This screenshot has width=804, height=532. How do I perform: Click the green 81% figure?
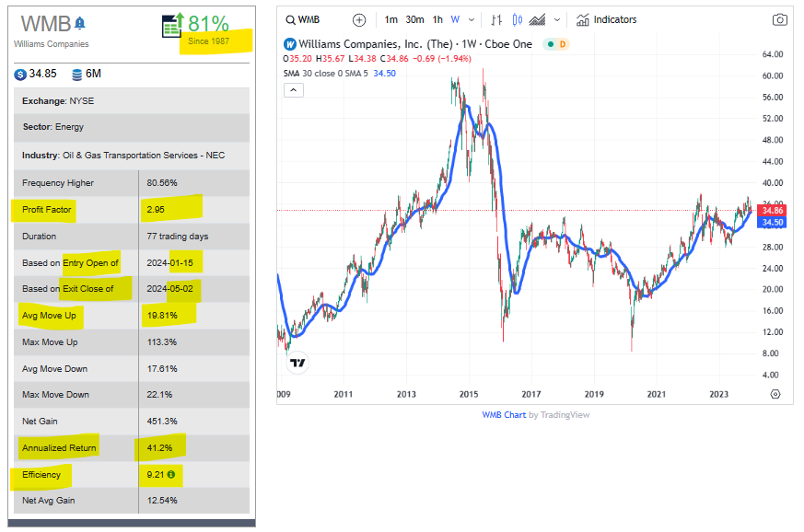[208, 24]
